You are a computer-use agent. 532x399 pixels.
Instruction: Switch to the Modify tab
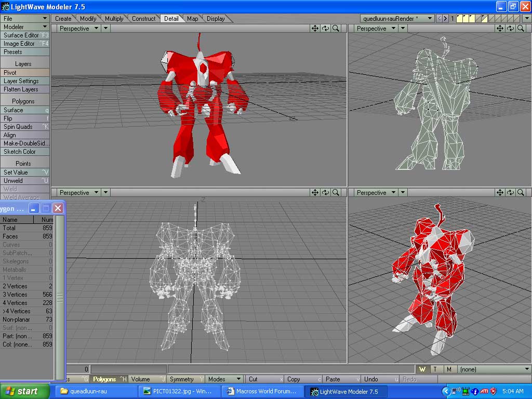coord(88,19)
